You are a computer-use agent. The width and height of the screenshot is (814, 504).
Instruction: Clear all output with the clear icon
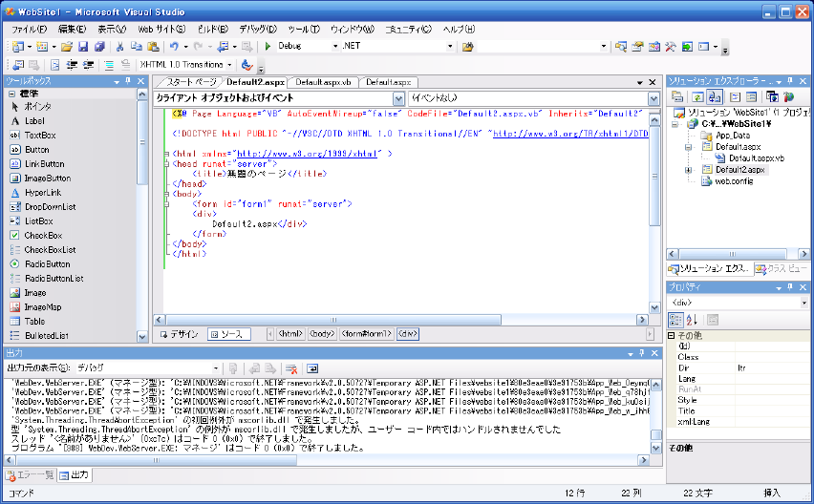point(291,368)
